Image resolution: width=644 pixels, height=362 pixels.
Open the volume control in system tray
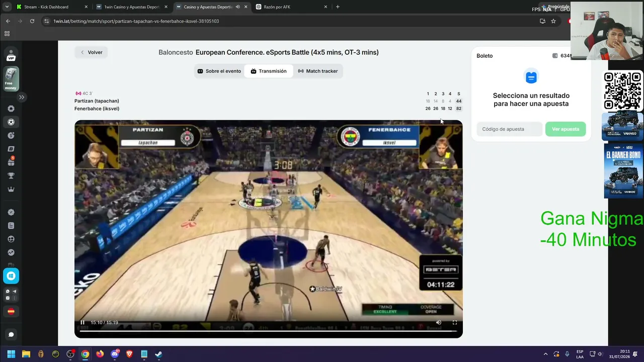[x=600, y=354]
